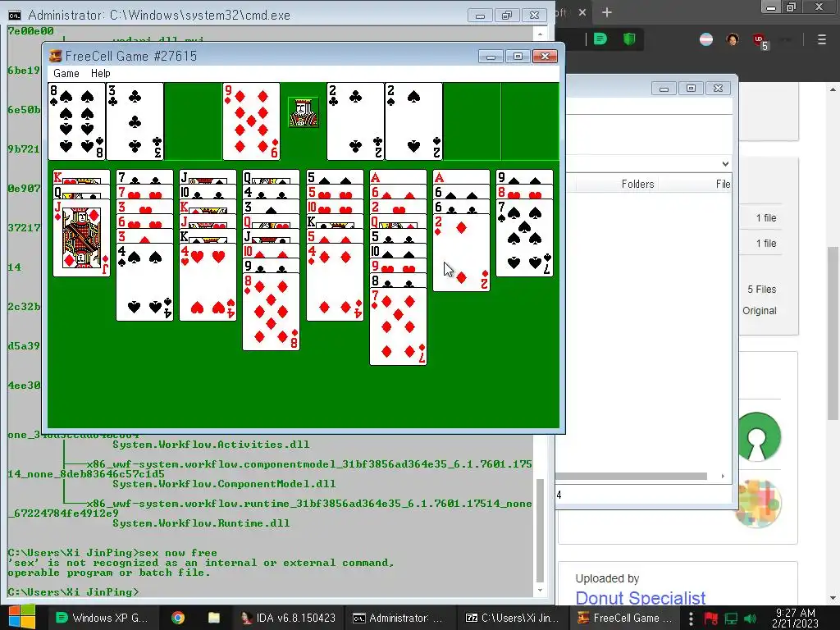Click the cmd window scrollbar up arrow
The image size is (840, 630).
[x=540, y=34]
